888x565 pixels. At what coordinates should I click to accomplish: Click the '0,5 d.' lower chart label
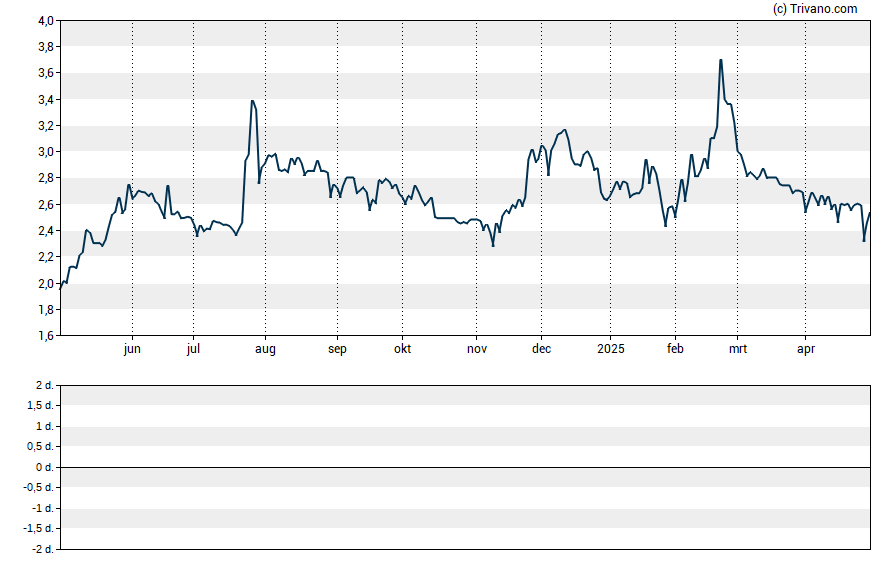41,447
